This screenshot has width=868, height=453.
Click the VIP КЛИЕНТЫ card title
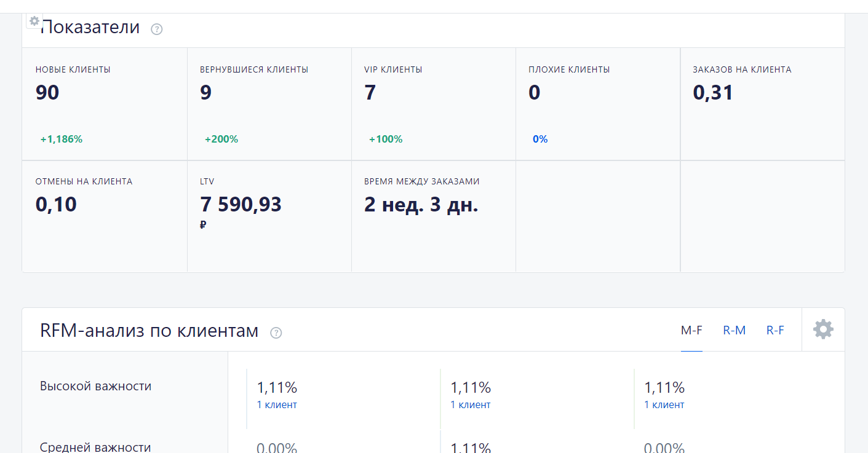pos(393,69)
